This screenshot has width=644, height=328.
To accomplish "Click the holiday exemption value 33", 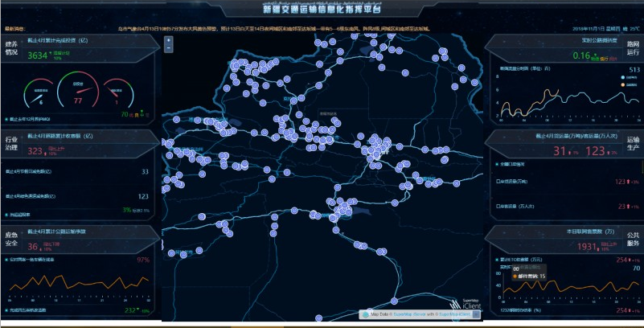I will tap(145, 171).
